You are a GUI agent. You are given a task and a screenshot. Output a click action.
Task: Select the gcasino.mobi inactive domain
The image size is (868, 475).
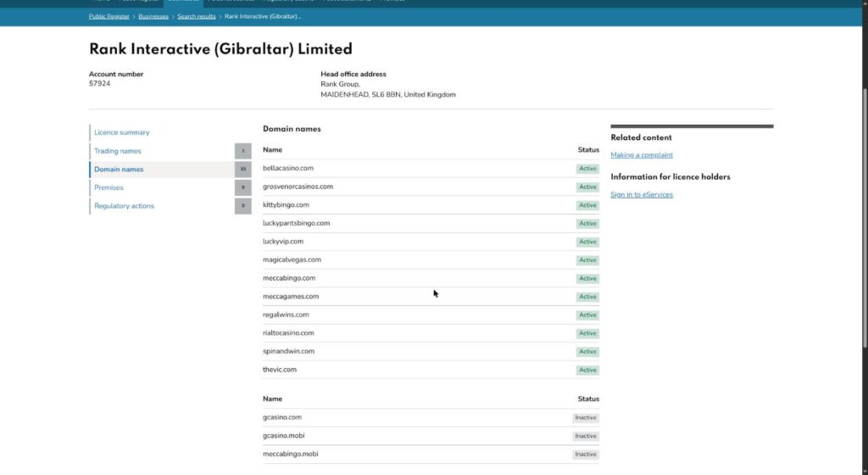(283, 436)
